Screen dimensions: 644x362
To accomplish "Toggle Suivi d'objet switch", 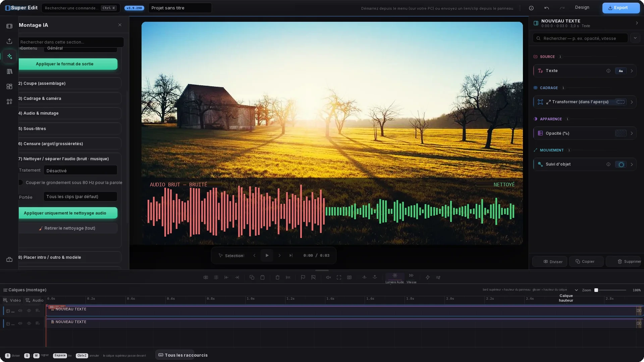I will point(621,165).
